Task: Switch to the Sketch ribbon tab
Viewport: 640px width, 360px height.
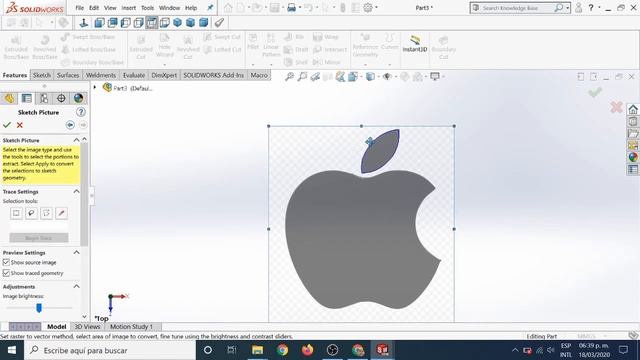Action: 42,75
